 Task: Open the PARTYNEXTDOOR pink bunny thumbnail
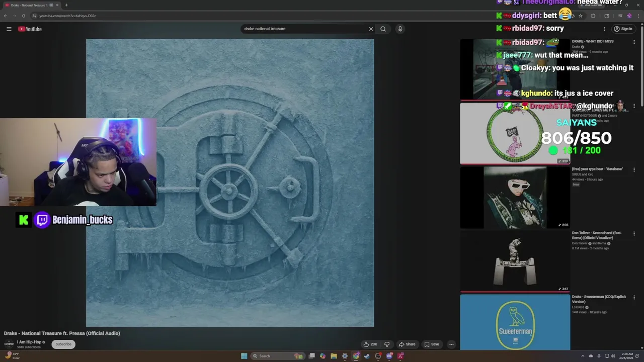pyautogui.click(x=515, y=133)
